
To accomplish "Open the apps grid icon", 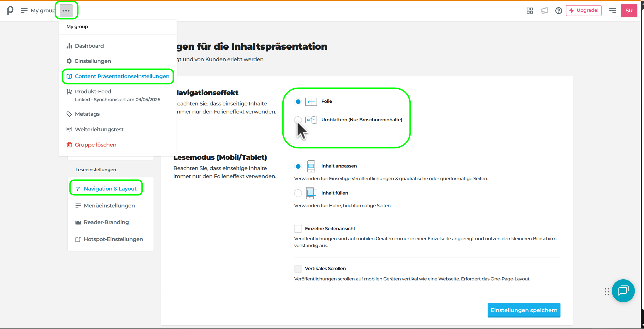I will (530, 11).
